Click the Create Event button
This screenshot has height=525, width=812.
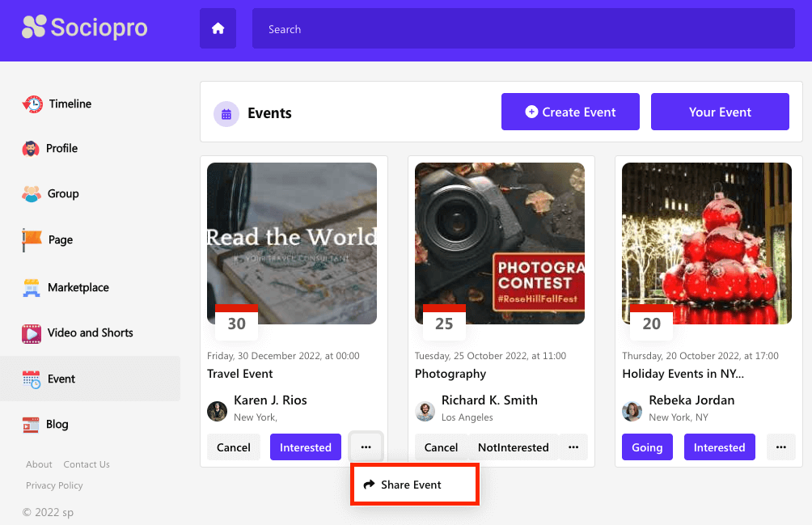pos(570,112)
